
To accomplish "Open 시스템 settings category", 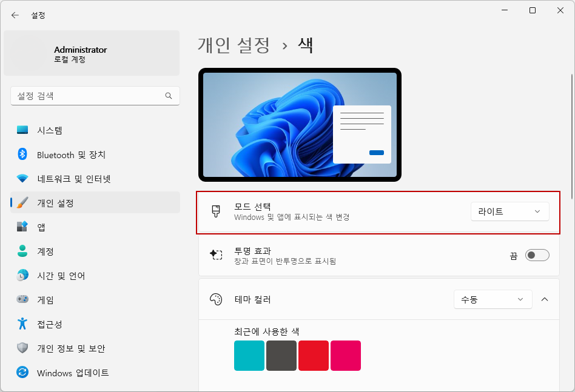I will (x=95, y=130).
